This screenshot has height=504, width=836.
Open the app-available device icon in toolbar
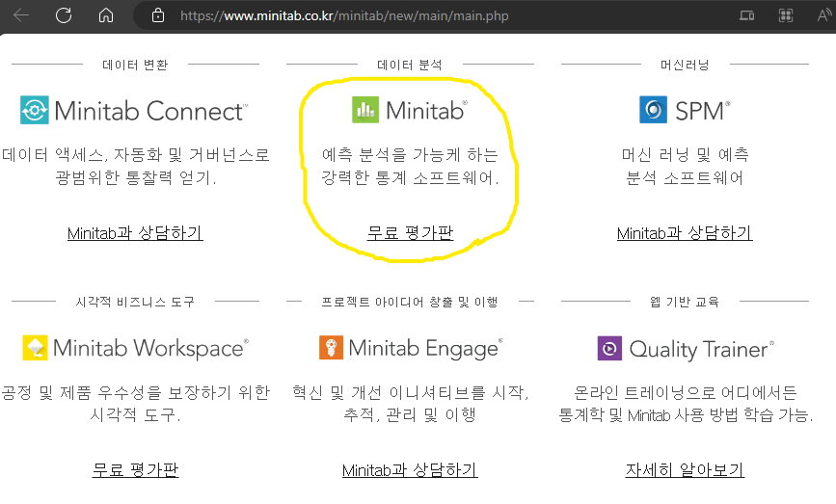point(746,15)
